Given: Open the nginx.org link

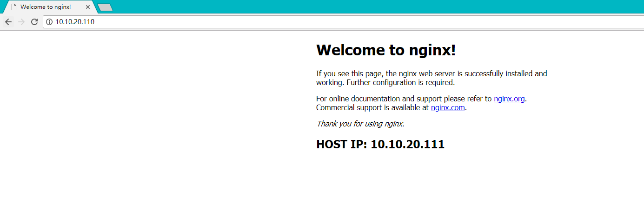Looking at the screenshot, I should pyautogui.click(x=509, y=99).
